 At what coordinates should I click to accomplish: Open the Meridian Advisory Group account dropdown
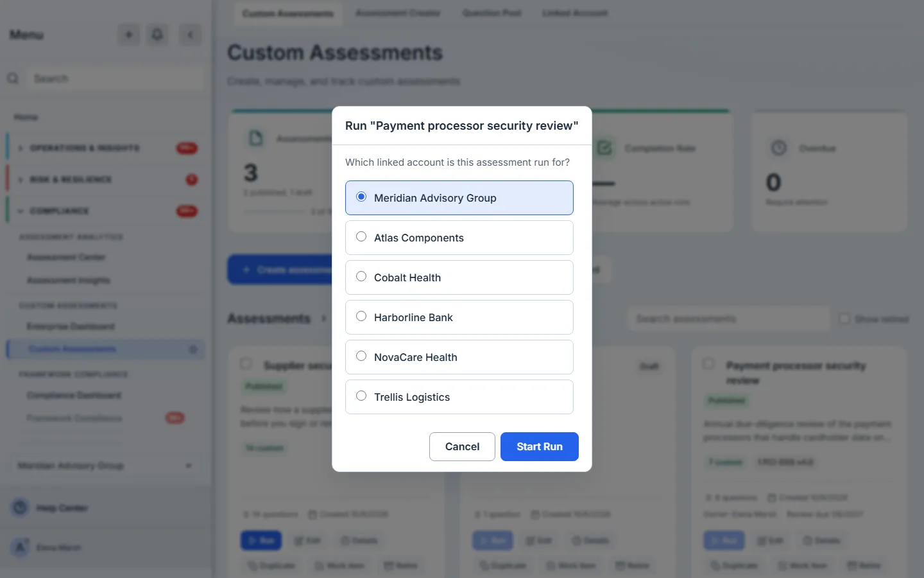pos(106,466)
